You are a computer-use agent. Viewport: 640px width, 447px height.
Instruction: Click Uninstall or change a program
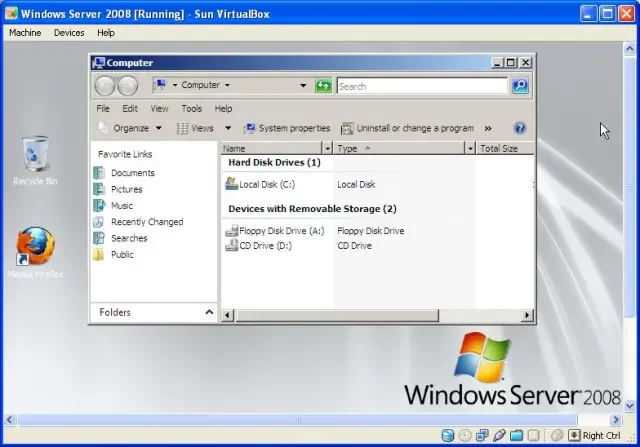[x=407, y=128]
